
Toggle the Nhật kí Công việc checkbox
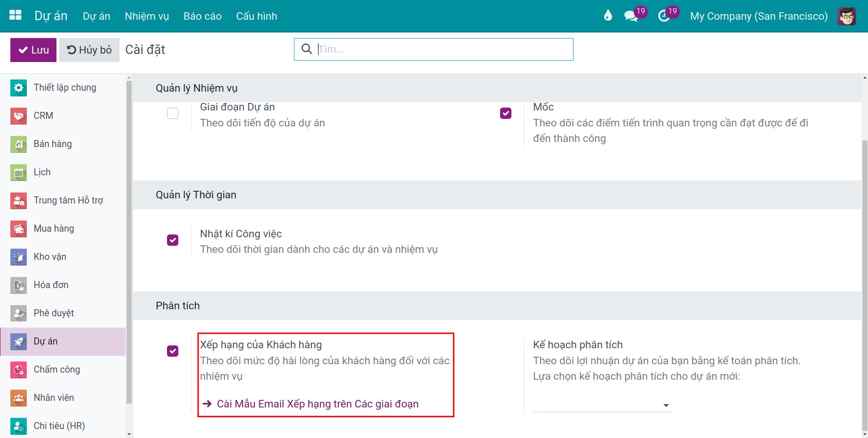[173, 240]
